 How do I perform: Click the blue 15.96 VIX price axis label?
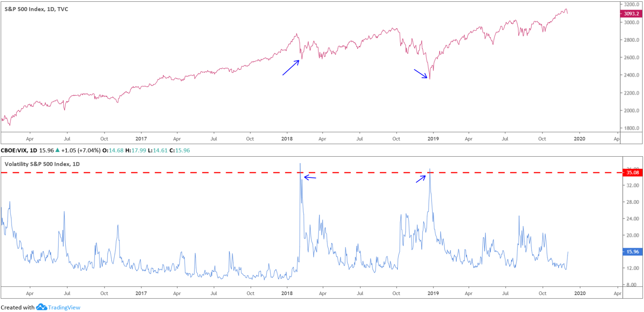[x=632, y=252]
